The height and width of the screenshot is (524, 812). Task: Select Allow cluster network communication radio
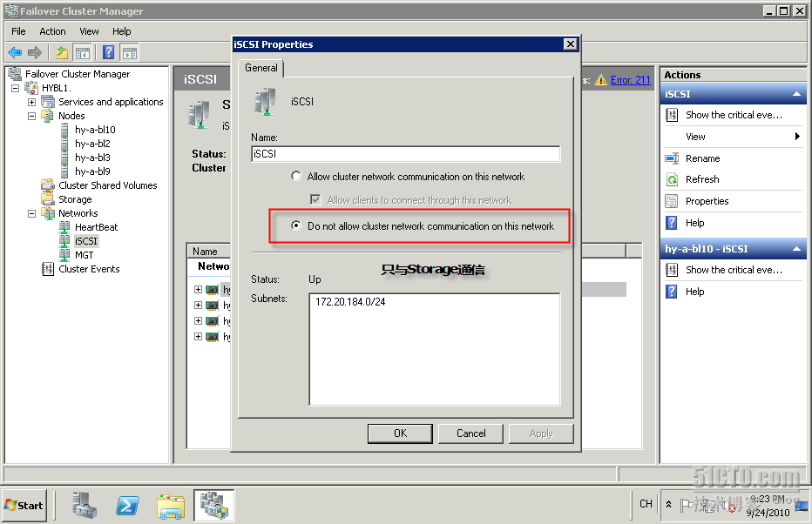pos(295,177)
